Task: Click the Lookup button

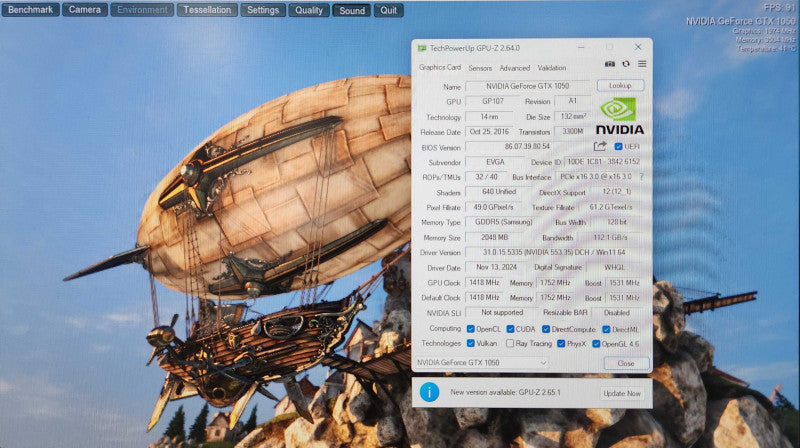Action: pyautogui.click(x=620, y=85)
